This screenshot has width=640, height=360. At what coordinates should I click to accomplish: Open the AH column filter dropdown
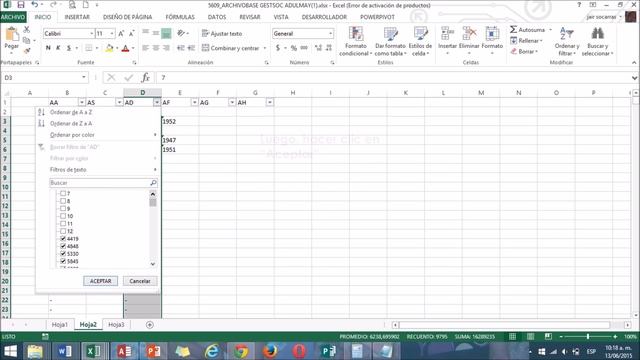click(270, 102)
